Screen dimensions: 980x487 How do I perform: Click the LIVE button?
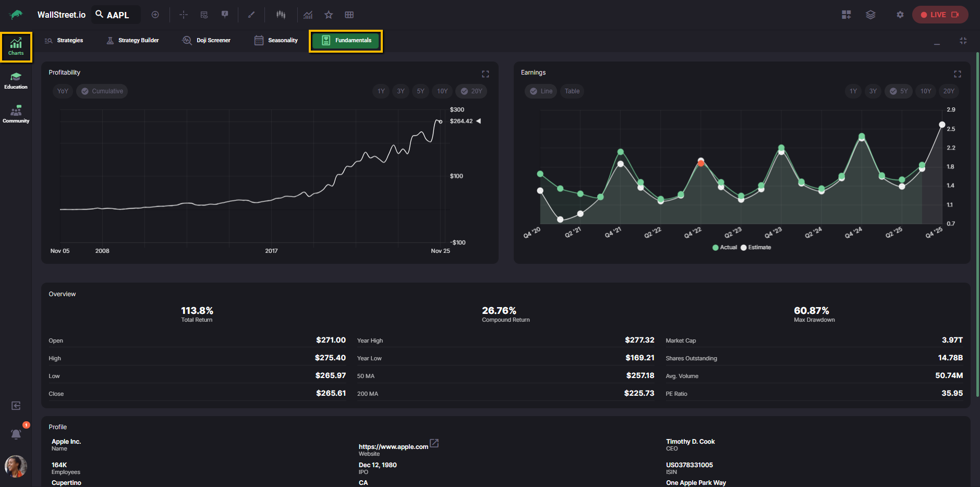(939, 15)
